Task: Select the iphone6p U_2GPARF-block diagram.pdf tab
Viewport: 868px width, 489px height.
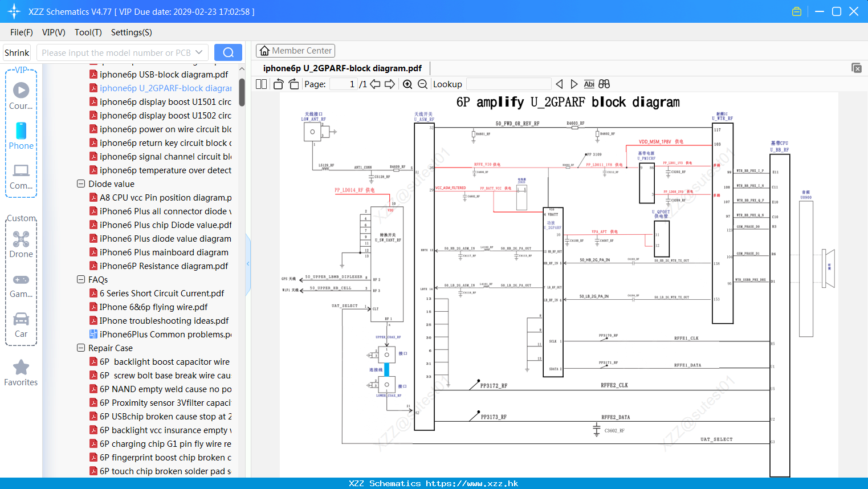Action: [343, 68]
